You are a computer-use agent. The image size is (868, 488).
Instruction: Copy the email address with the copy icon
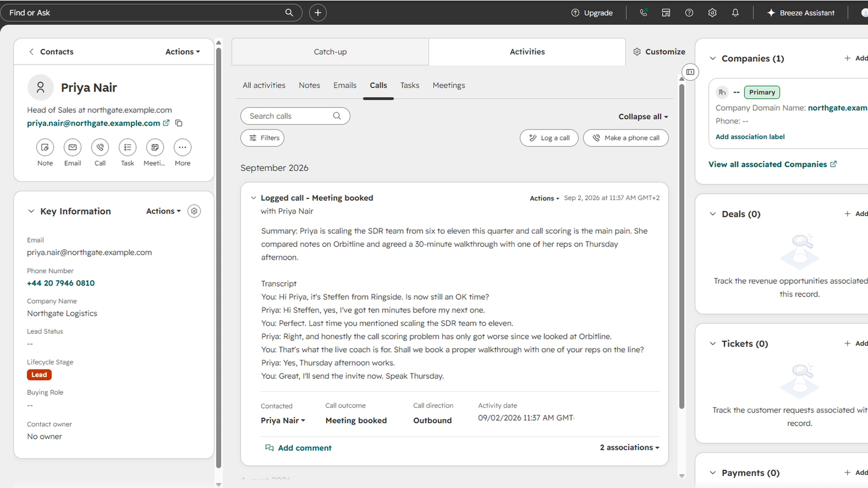(178, 123)
